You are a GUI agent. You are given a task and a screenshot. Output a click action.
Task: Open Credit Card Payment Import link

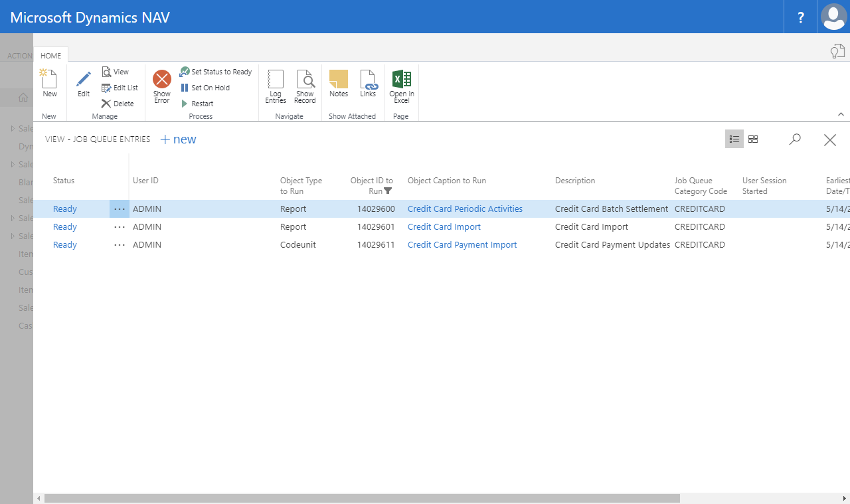[x=462, y=244]
